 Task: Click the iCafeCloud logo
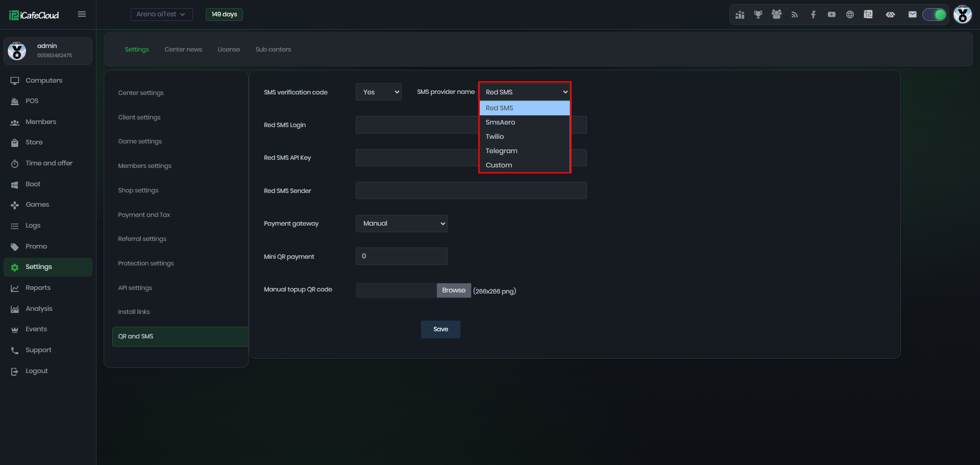34,15
